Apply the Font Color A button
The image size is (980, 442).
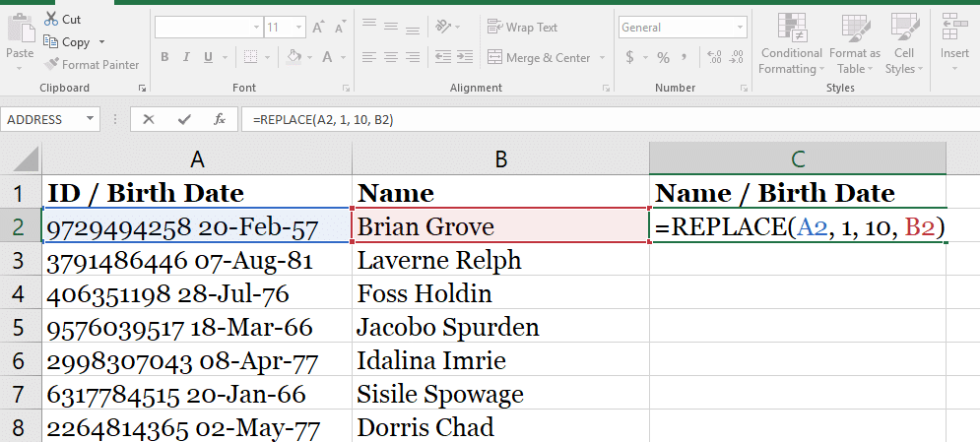point(327,57)
